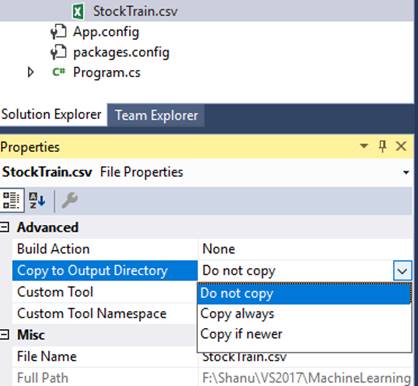Click Copy to Output Directory dropdown arrow
The width and height of the screenshot is (418, 386).
[x=402, y=271]
